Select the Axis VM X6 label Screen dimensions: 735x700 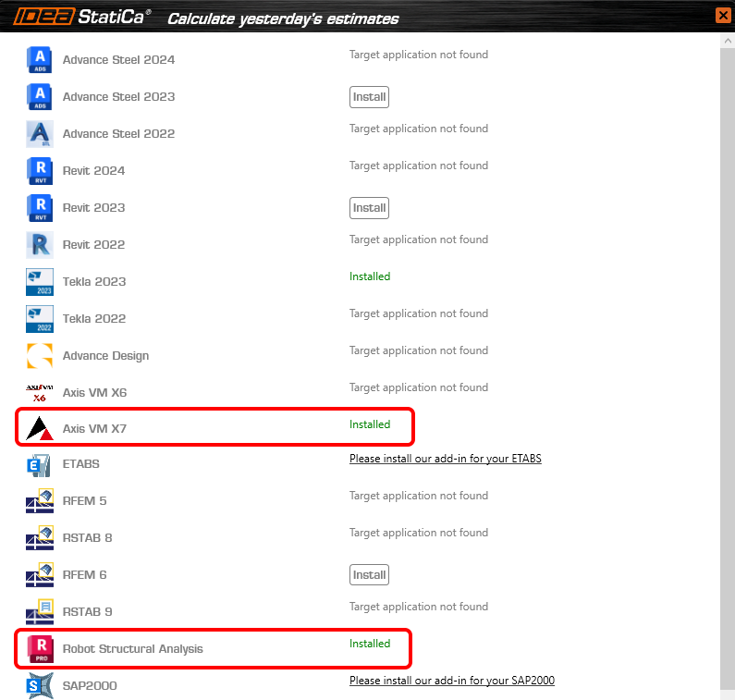click(94, 393)
